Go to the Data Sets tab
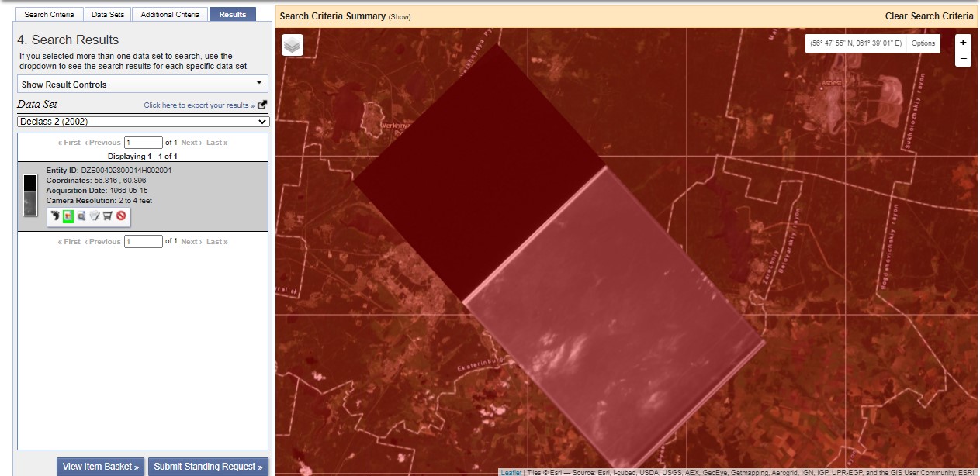This screenshot has width=980, height=476. point(107,14)
